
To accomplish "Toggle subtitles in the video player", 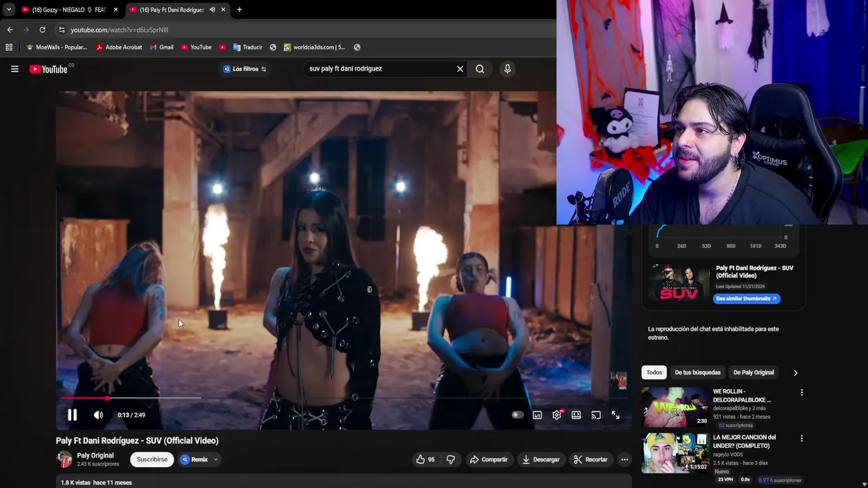I will pos(537,415).
